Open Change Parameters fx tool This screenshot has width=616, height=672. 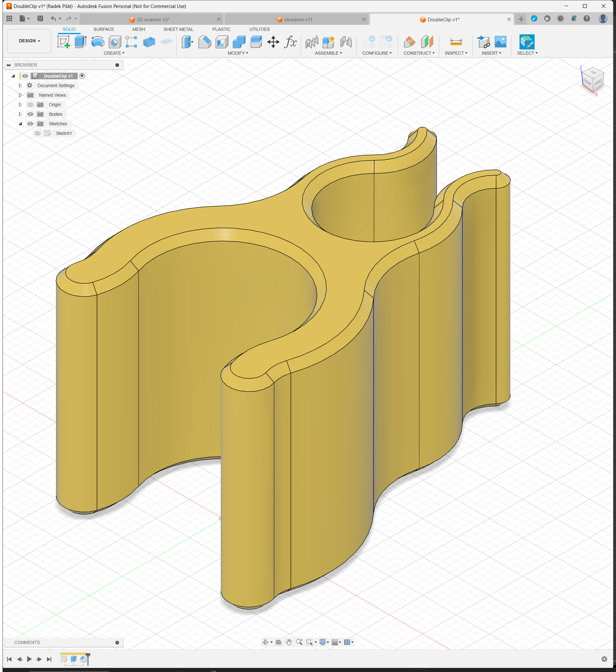click(x=290, y=42)
